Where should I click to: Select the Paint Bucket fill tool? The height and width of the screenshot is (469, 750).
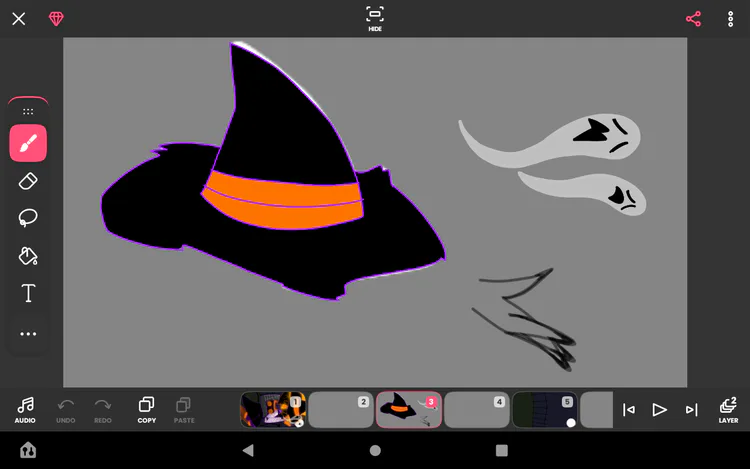(28, 256)
